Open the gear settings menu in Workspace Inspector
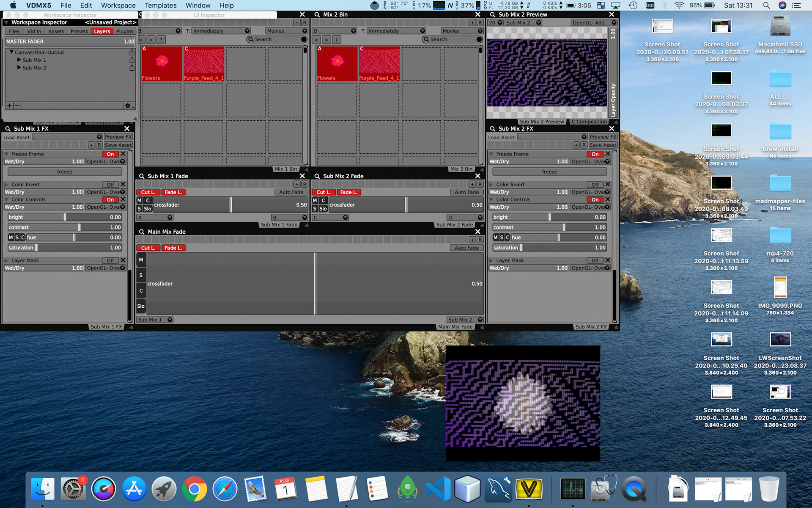This screenshot has height=508, width=812. pyautogui.click(x=129, y=106)
